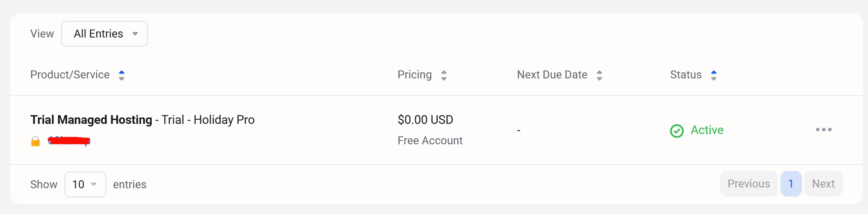Click the Active status text
The height and width of the screenshot is (214, 868).
point(707,130)
